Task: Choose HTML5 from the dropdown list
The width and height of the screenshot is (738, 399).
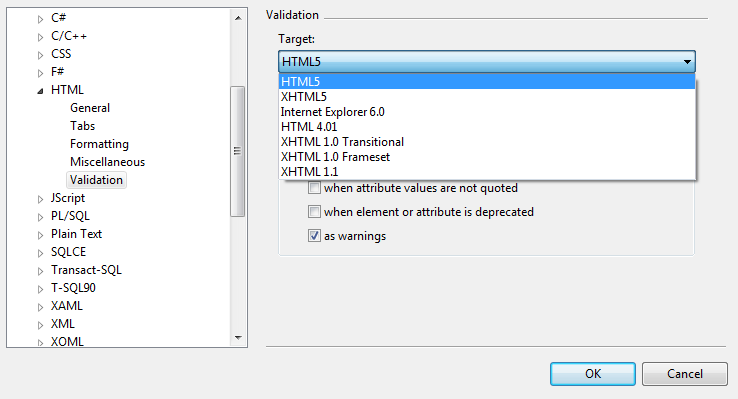Action: pyautogui.click(x=487, y=81)
